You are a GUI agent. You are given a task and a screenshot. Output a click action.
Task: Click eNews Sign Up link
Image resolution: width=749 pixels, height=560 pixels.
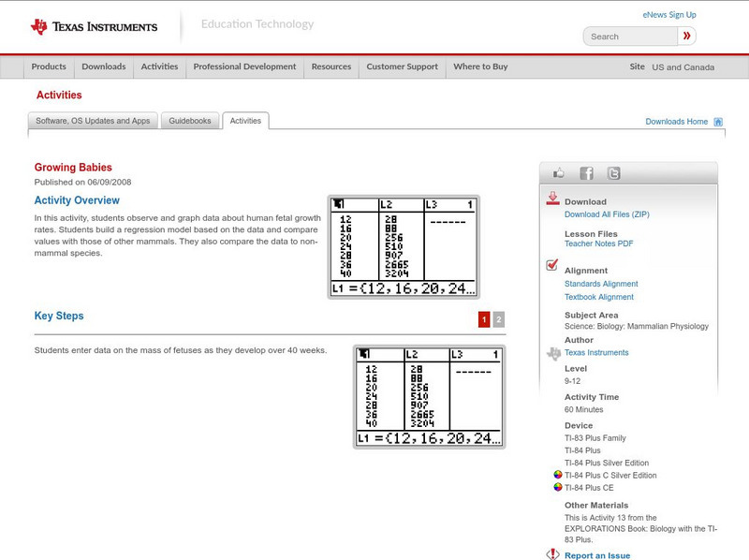pyautogui.click(x=669, y=15)
